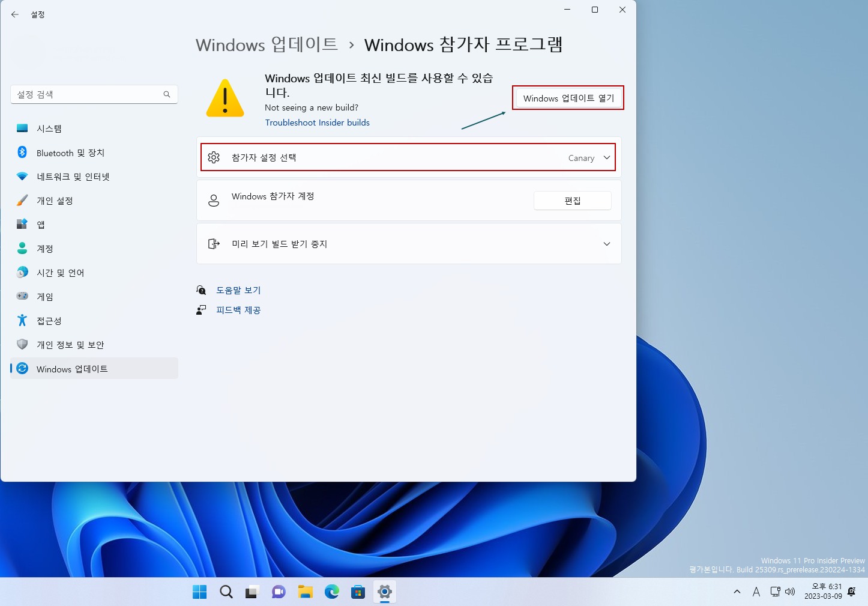Click the Bluetooth icon in sidebar
Image resolution: width=868 pixels, height=606 pixels.
tap(22, 152)
